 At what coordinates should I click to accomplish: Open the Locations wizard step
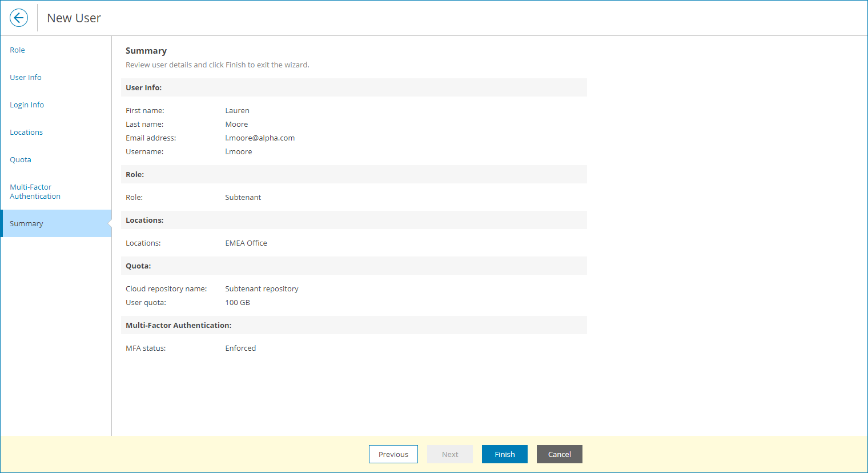tap(26, 132)
